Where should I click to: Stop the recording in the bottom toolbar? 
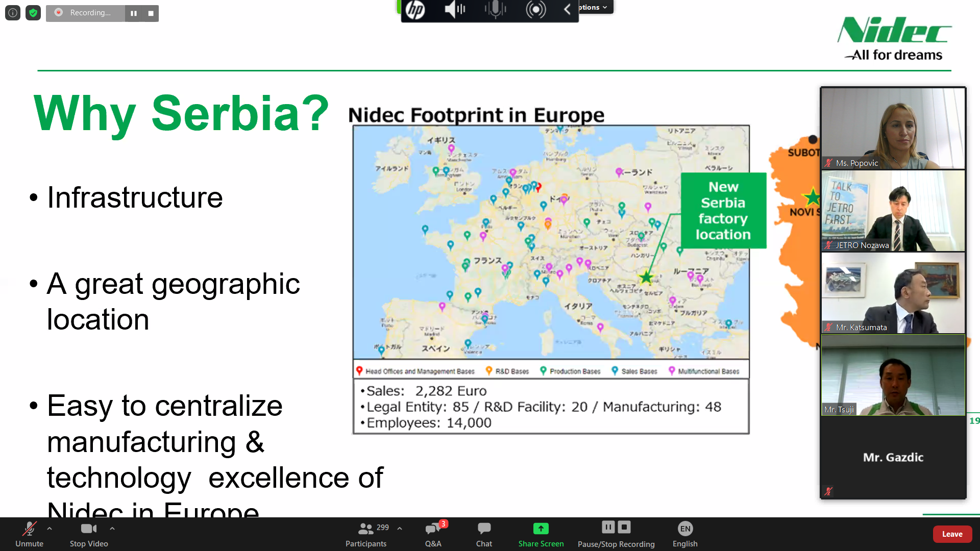click(x=624, y=527)
